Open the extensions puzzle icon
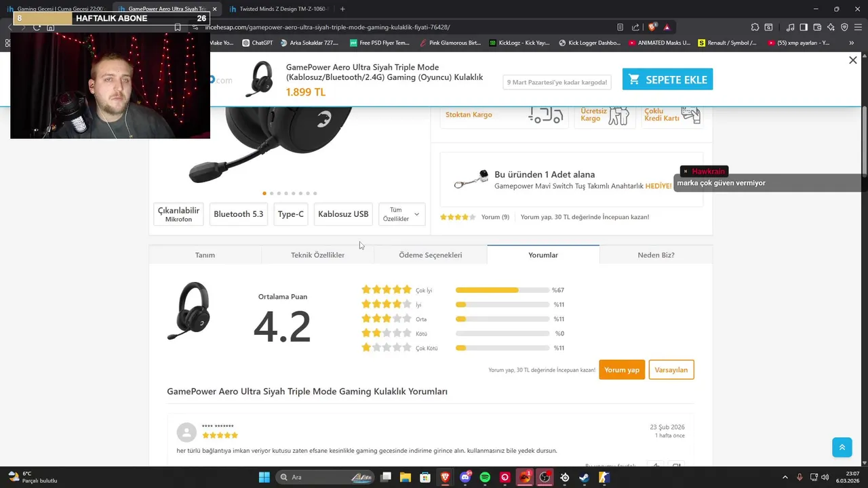868x488 pixels. point(755,27)
